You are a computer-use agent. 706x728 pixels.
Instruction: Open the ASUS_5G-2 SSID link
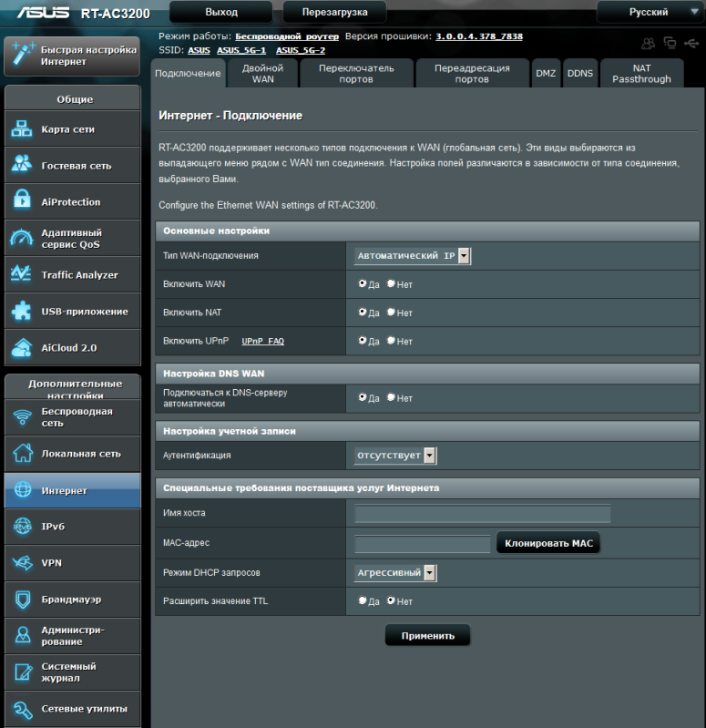pyautogui.click(x=301, y=50)
